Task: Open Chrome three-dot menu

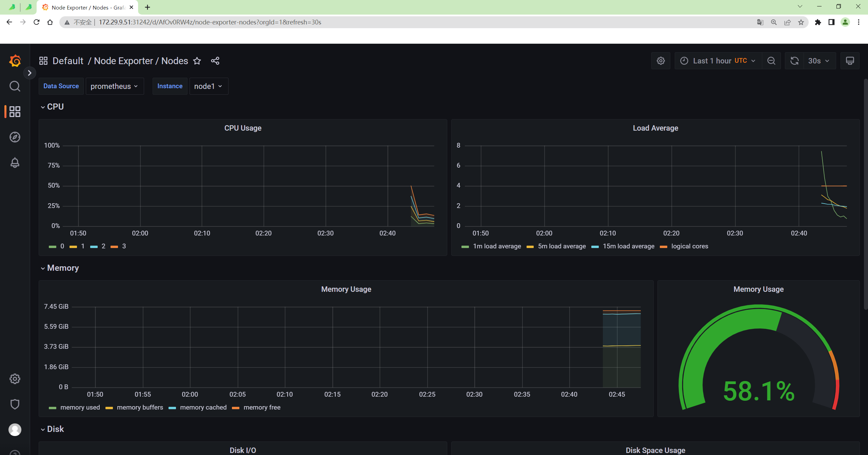Action: coord(859,22)
